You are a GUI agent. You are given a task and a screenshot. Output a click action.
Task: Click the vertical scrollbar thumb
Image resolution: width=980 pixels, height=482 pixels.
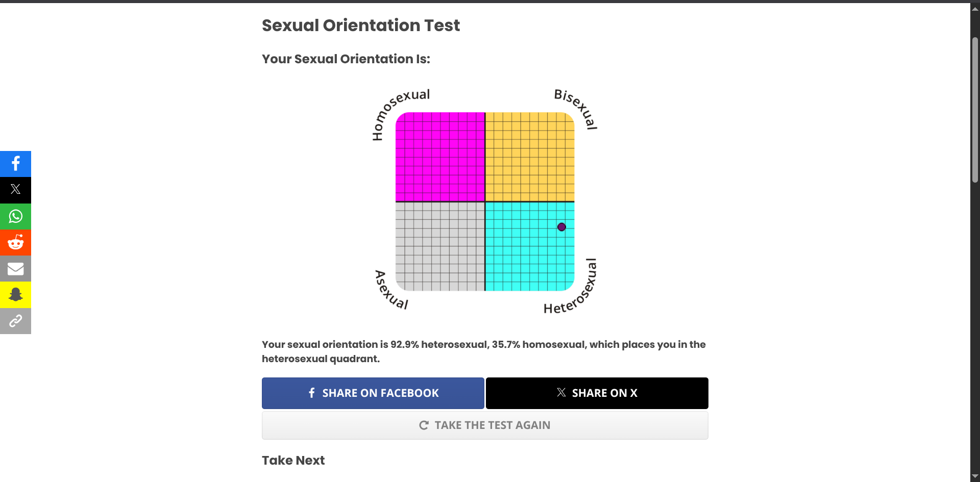975,110
